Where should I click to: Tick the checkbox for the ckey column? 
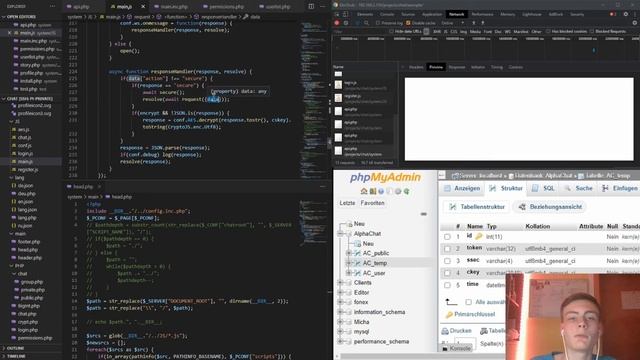pos(447,273)
